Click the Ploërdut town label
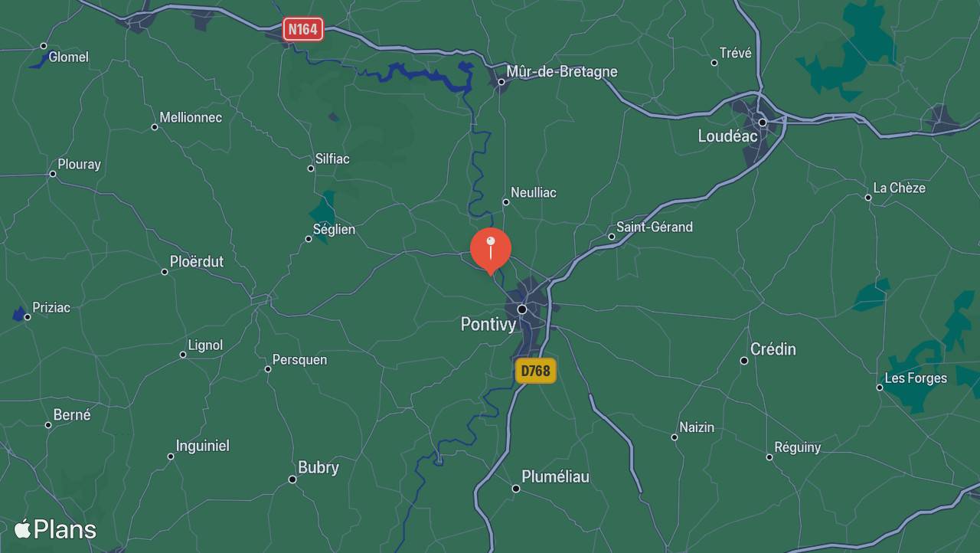980x553 pixels. point(197,261)
